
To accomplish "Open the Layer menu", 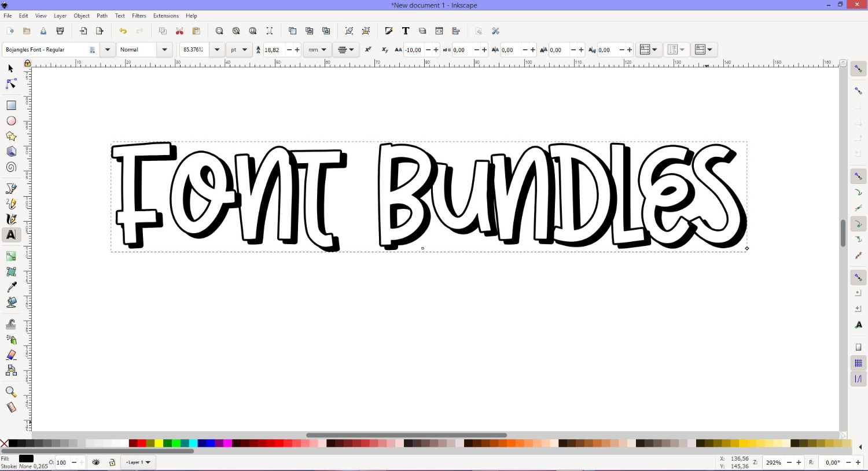I will tap(60, 16).
